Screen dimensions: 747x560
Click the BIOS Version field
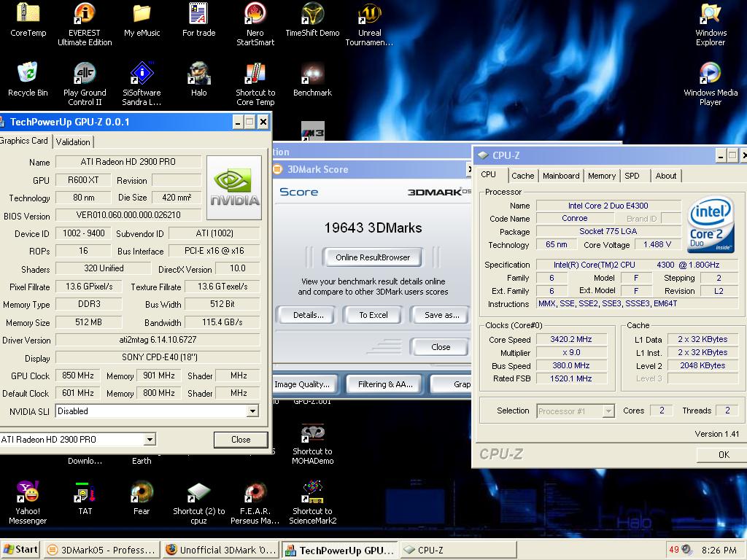point(128,215)
